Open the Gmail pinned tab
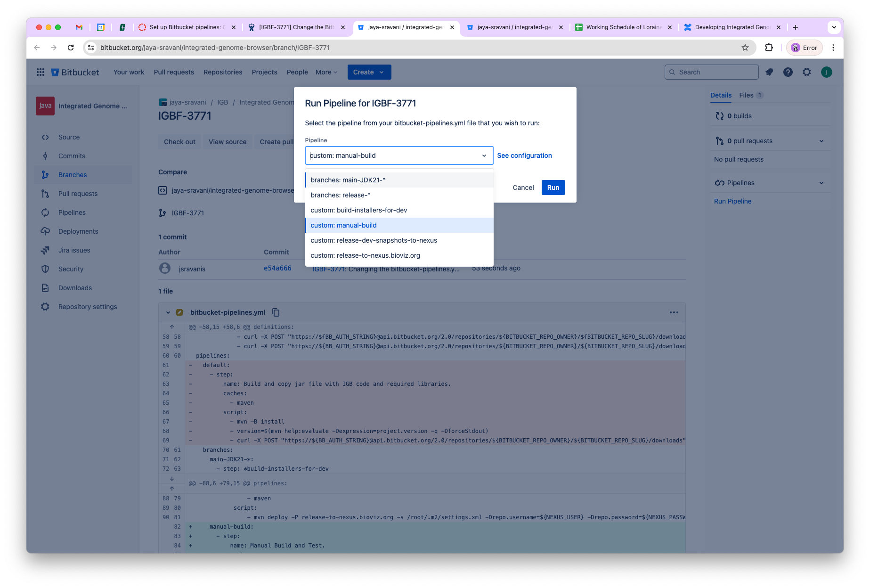The width and height of the screenshot is (870, 588). coord(79,27)
